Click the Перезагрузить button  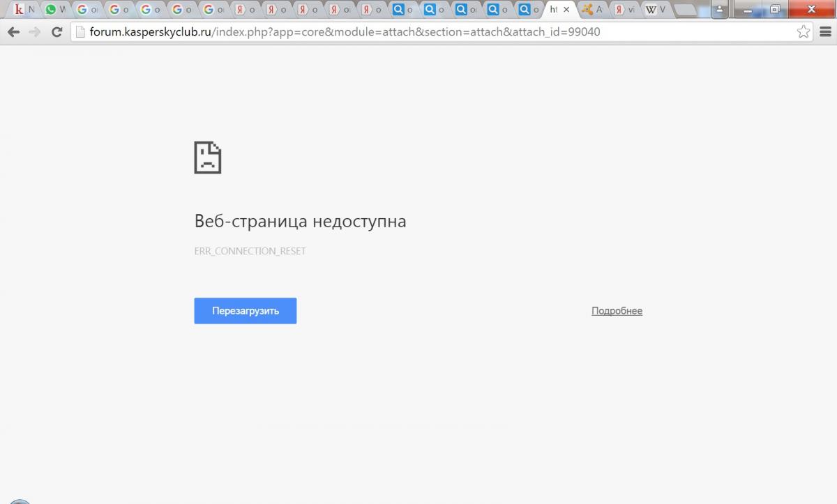pos(246,311)
